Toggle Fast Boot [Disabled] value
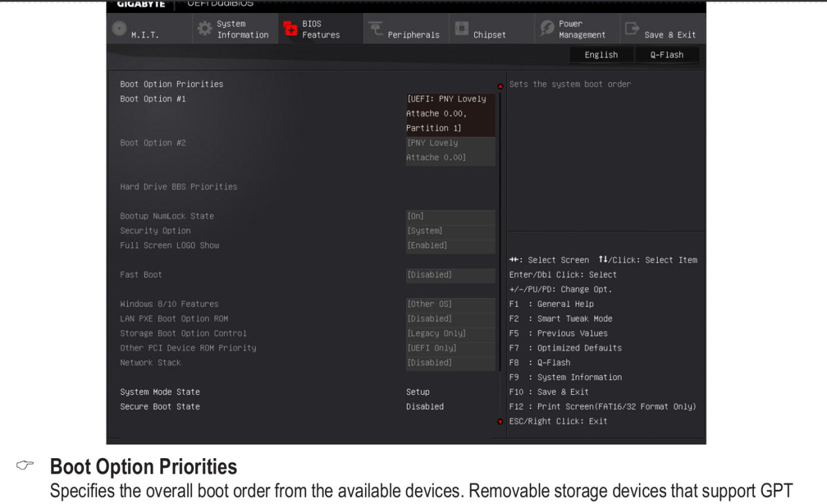Image resolution: width=827 pixels, height=504 pixels. point(450,275)
